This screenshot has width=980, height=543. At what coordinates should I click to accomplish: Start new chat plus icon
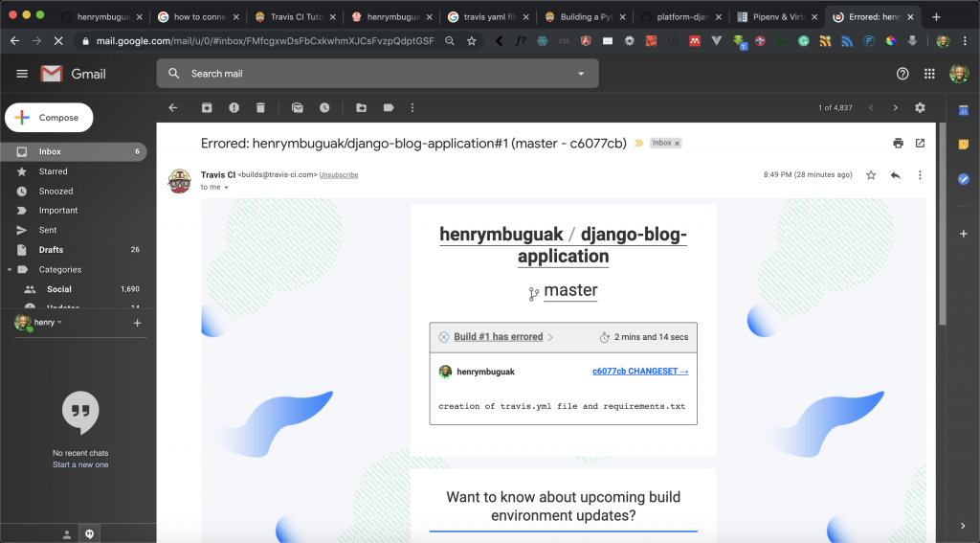pyautogui.click(x=137, y=323)
